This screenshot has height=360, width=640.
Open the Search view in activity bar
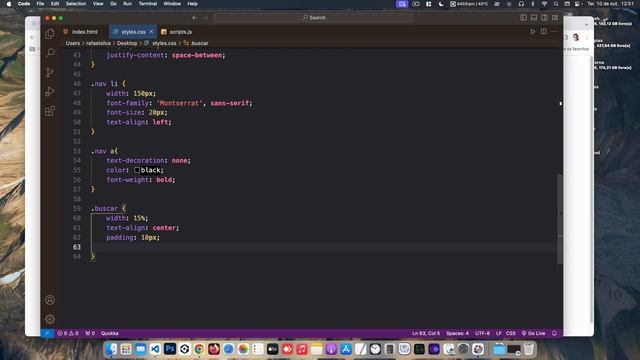click(50, 53)
